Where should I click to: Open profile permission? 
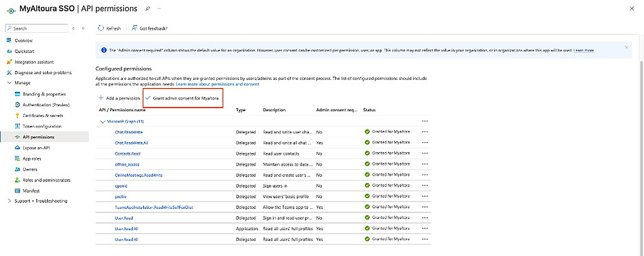[x=121, y=197]
